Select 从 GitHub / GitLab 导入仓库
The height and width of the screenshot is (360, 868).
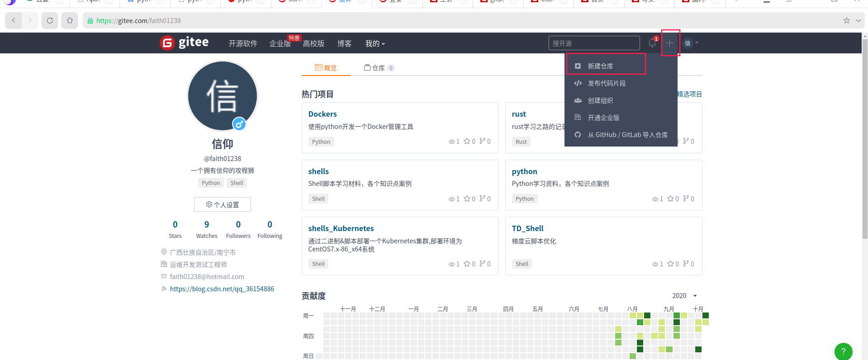(x=621, y=135)
